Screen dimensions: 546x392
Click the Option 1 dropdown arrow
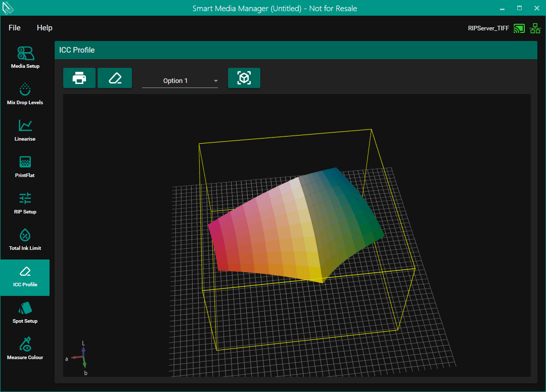pyautogui.click(x=216, y=81)
